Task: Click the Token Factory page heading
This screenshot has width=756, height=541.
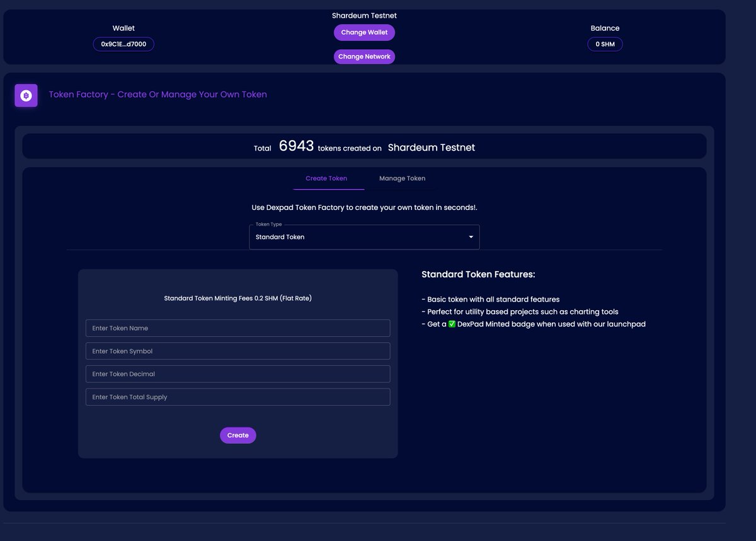Action: tap(158, 95)
